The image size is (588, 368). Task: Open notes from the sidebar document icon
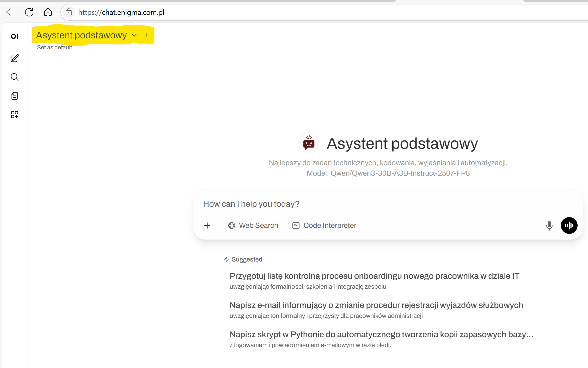tap(15, 96)
